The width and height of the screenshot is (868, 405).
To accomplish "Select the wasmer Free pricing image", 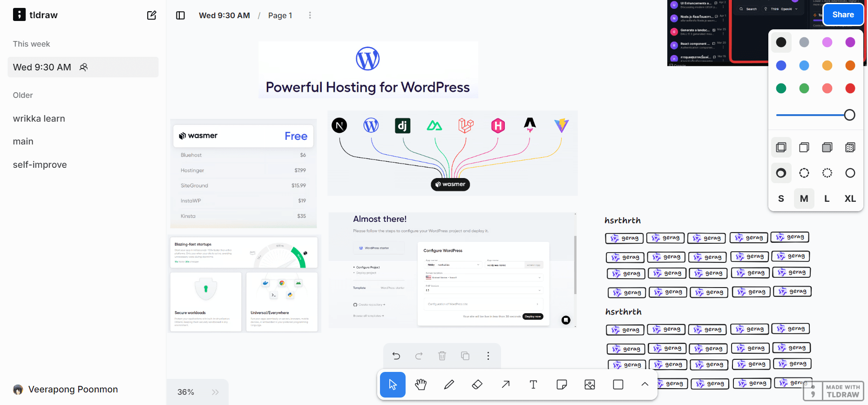I will pyautogui.click(x=244, y=174).
